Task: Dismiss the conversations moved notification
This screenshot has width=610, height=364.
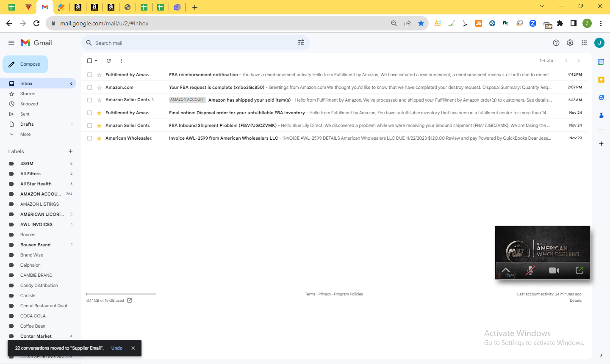Action: point(133,348)
